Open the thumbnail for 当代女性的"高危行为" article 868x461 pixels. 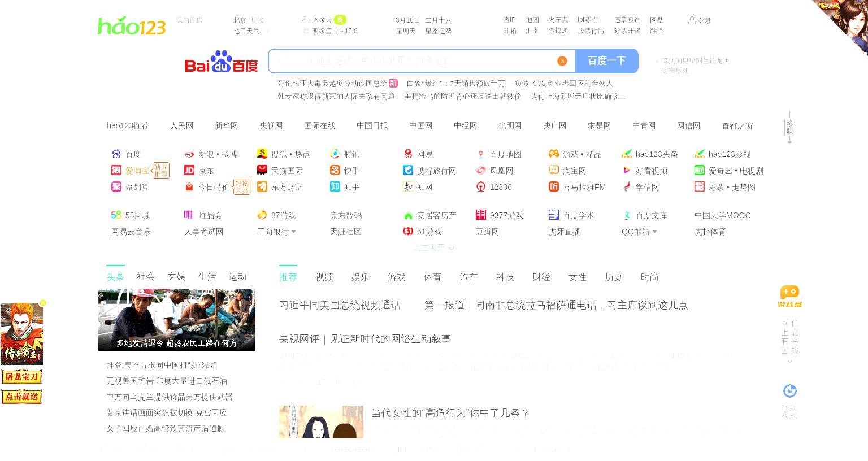[x=321, y=422]
